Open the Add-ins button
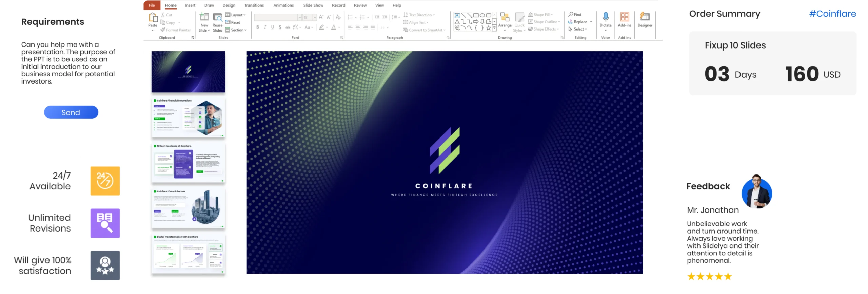 click(x=625, y=20)
